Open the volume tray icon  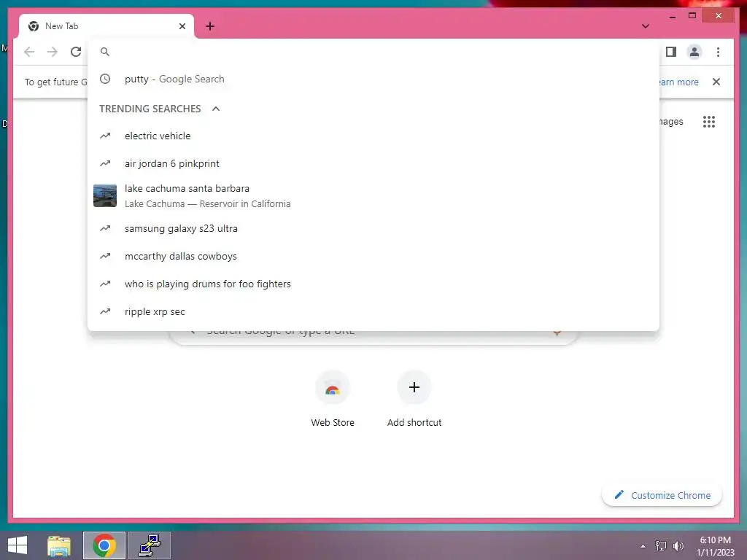pos(678,546)
